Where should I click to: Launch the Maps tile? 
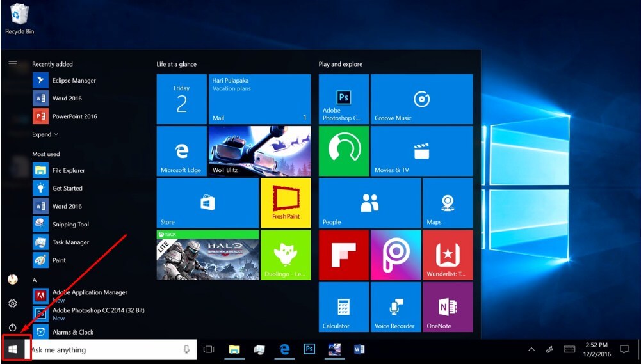coord(448,203)
